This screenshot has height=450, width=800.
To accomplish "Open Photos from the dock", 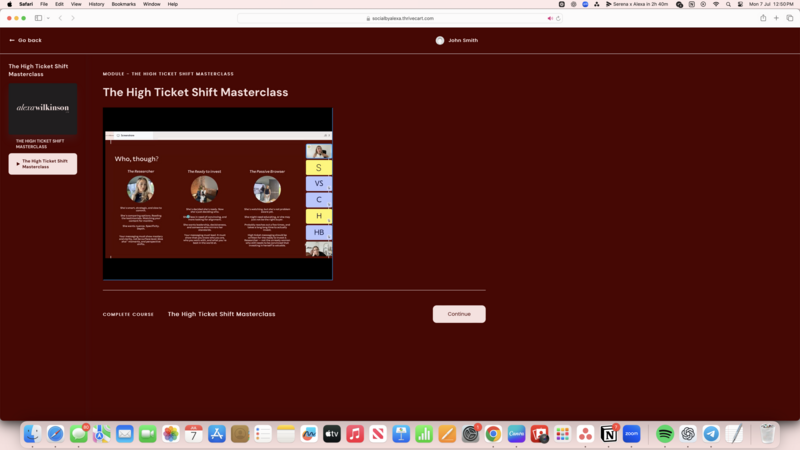I will click(171, 434).
